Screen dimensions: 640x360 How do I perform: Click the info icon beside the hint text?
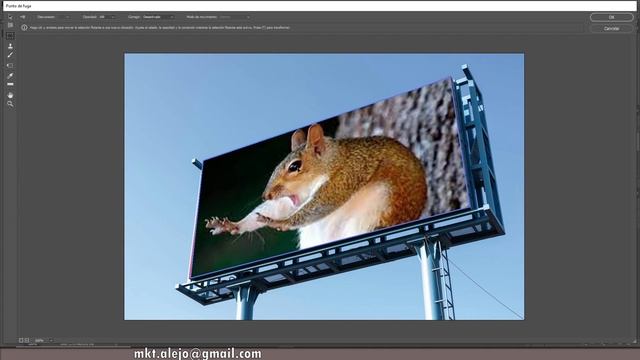pos(24,28)
